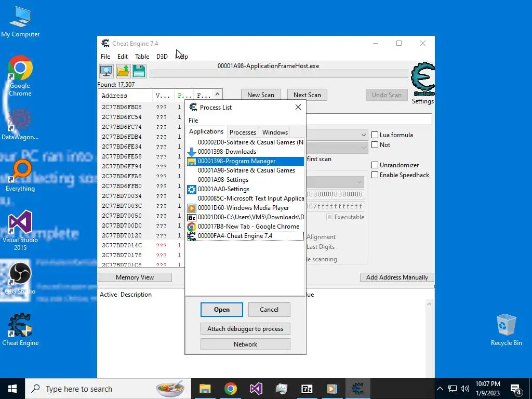Image resolution: width=532 pixels, height=399 pixels.
Task: Open Memory View
Action: point(135,277)
